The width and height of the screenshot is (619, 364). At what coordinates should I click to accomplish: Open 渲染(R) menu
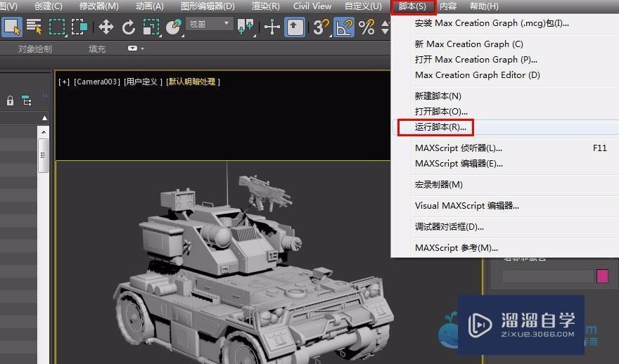coord(265,6)
